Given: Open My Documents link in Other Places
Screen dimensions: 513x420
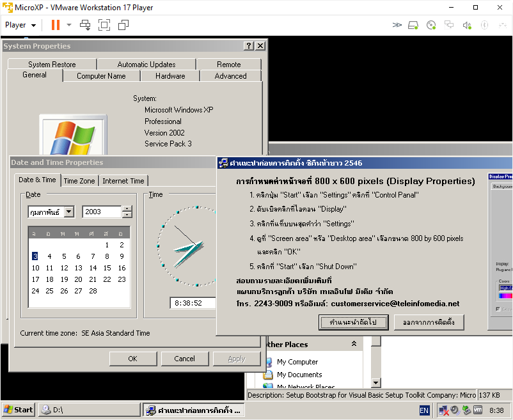Looking at the screenshot, I should [x=299, y=375].
